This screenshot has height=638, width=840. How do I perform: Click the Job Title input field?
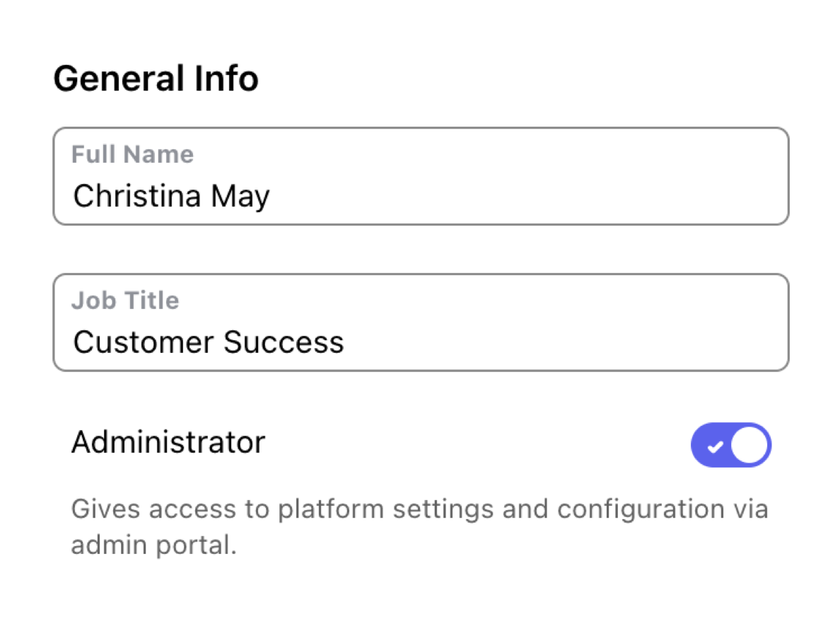click(421, 323)
